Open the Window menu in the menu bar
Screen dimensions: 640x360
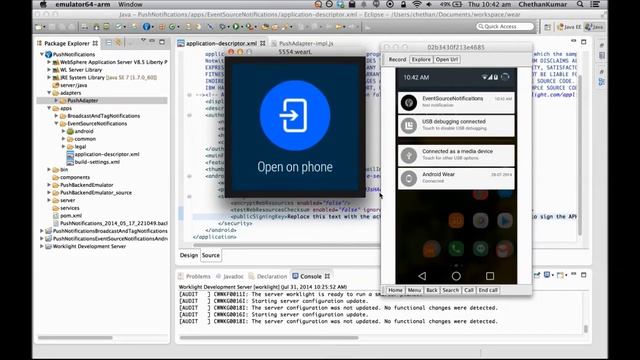click(x=130, y=4)
